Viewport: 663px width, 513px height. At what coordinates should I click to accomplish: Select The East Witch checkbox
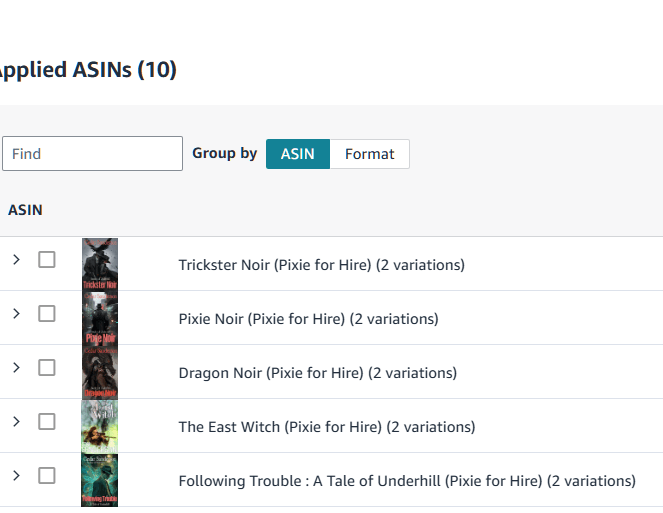[x=47, y=421]
